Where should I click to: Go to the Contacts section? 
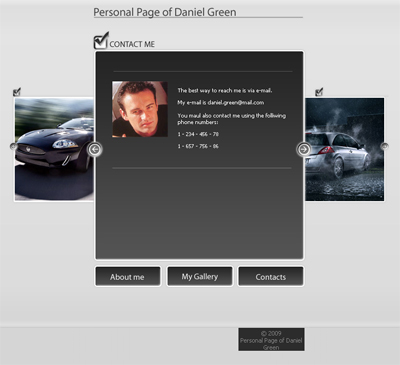[x=271, y=276]
